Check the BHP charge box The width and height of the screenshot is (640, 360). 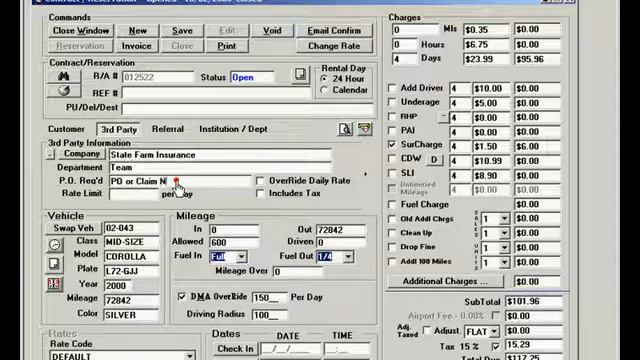[x=392, y=117]
